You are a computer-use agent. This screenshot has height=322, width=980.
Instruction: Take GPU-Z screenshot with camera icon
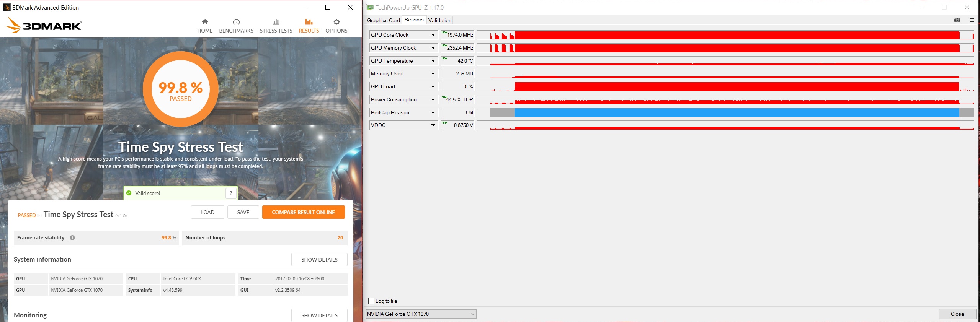(957, 20)
